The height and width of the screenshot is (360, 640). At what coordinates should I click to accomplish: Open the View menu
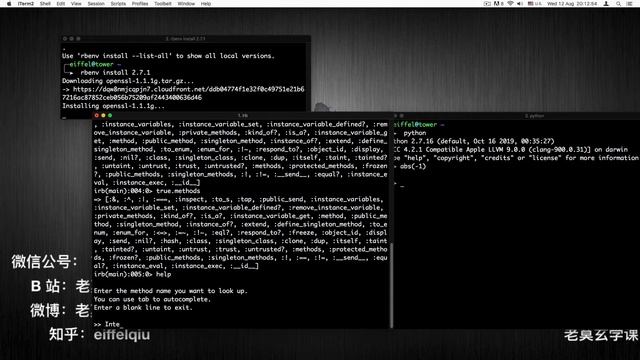coord(76,4)
